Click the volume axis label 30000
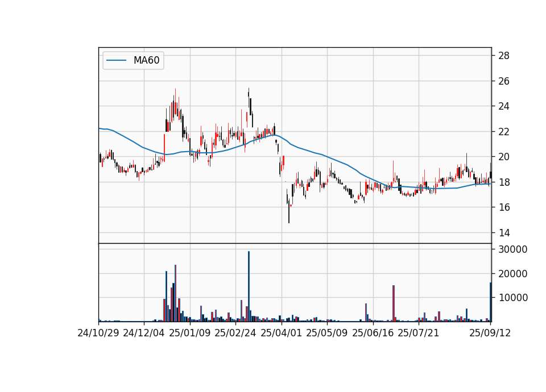This screenshot has width=546, height=392. (x=513, y=249)
